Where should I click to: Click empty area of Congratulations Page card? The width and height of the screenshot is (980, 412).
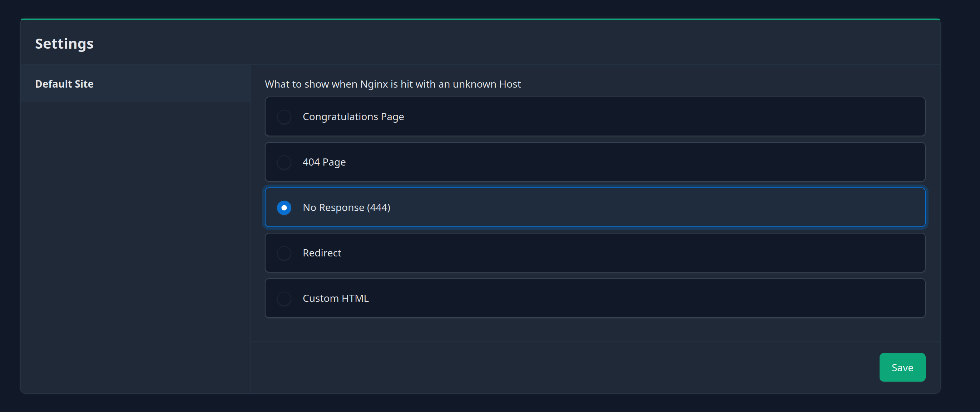point(647,117)
